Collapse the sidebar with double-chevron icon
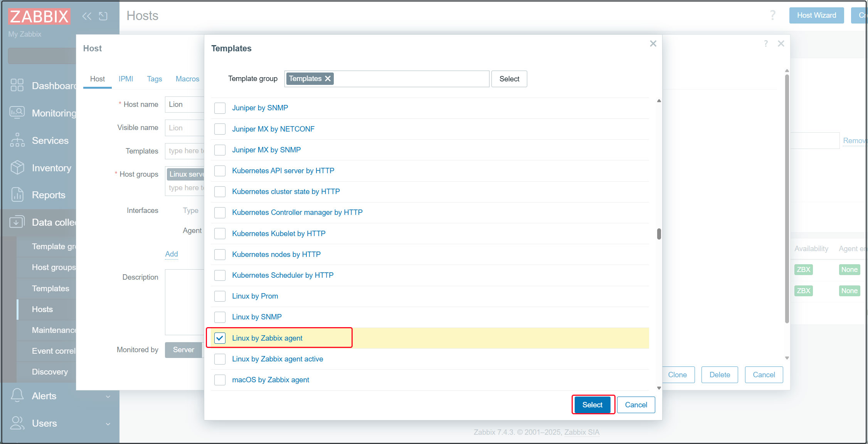The image size is (868, 444). [87, 16]
